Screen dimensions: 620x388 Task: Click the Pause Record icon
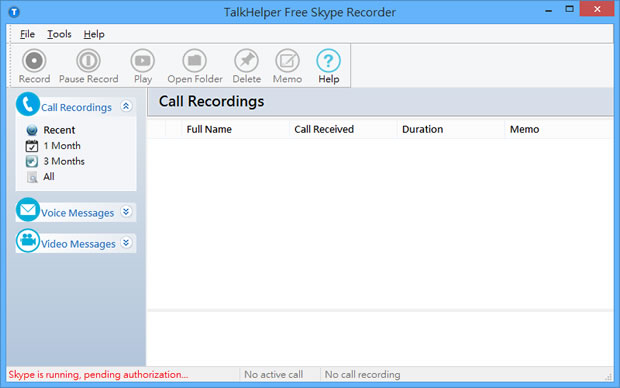[x=88, y=61]
